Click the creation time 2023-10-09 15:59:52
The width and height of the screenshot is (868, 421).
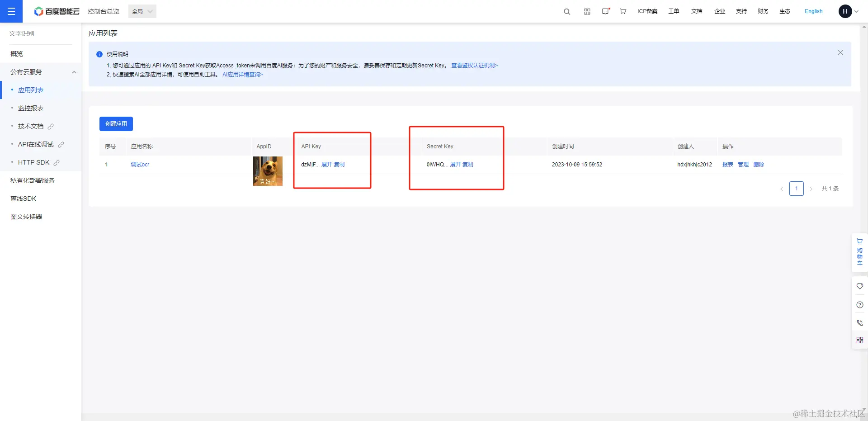pyautogui.click(x=577, y=165)
